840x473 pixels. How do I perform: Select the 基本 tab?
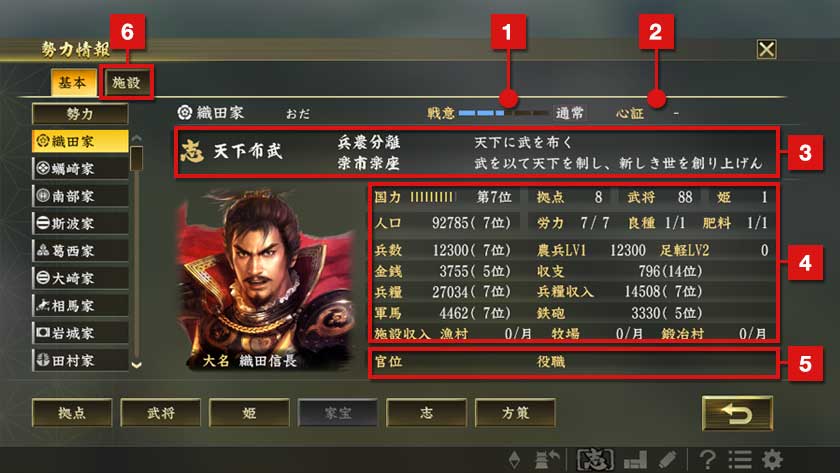coord(73,82)
